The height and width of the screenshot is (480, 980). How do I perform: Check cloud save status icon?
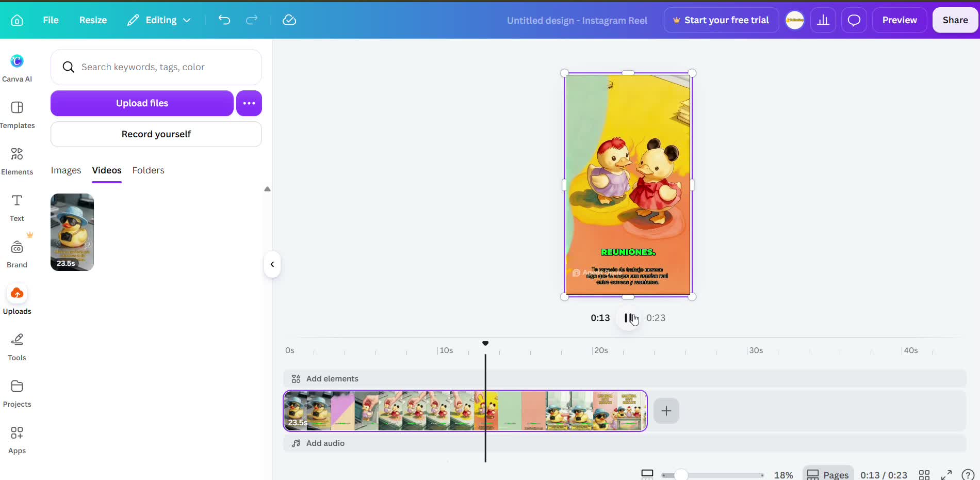(289, 20)
